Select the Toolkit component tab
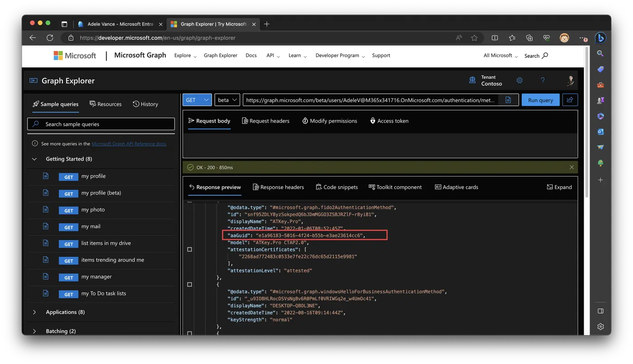633x364 pixels. tap(395, 187)
